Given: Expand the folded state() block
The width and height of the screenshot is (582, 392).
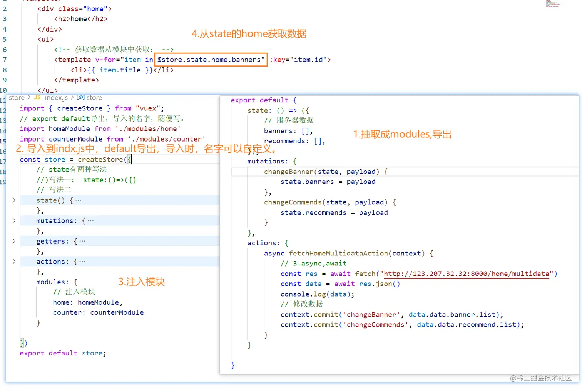Looking at the screenshot, I should 14,200.
